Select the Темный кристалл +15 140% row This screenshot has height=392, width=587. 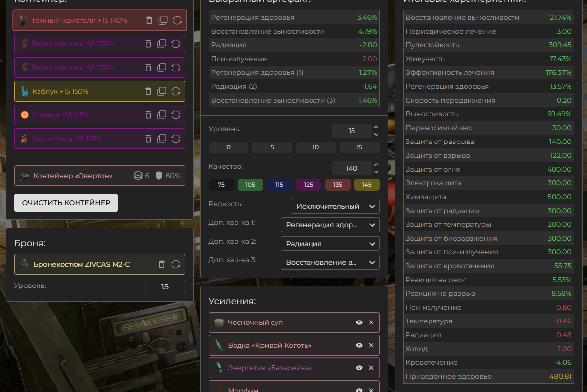pyautogui.click(x=100, y=20)
